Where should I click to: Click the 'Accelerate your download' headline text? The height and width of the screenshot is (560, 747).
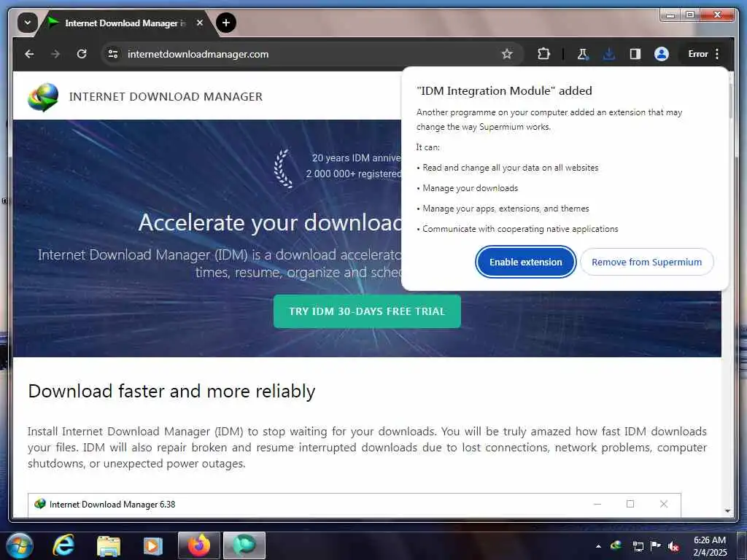(x=270, y=222)
